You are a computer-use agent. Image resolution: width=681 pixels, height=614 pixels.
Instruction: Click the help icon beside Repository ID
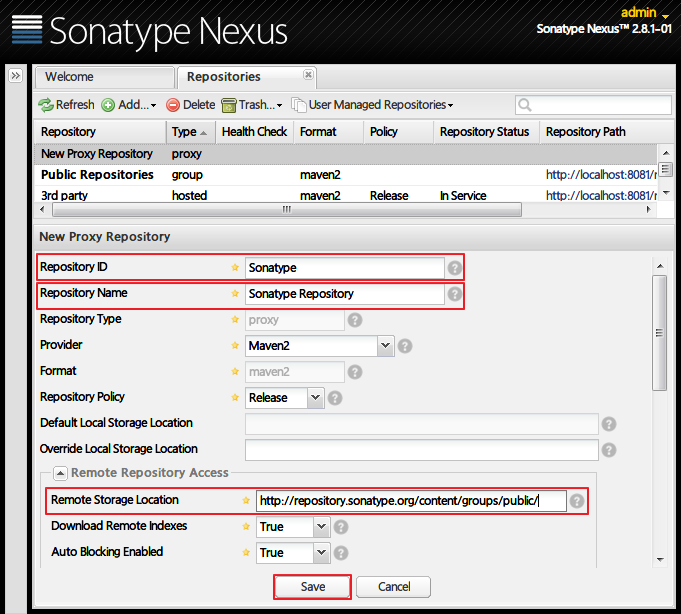pyautogui.click(x=455, y=268)
